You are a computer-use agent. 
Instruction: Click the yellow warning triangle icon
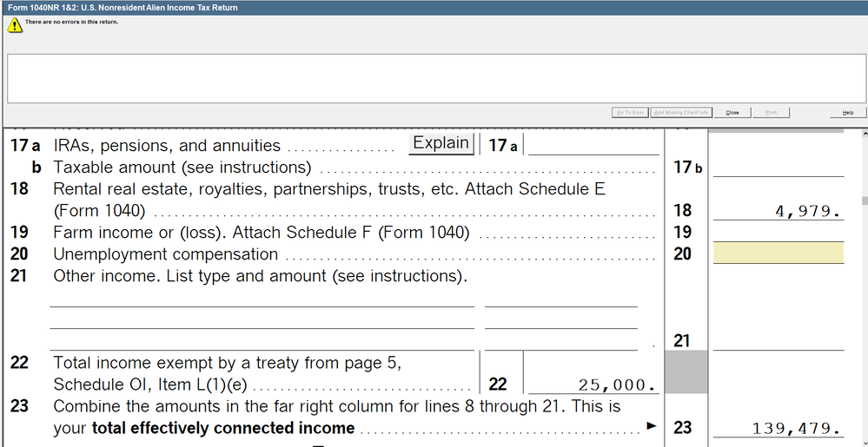[15, 25]
